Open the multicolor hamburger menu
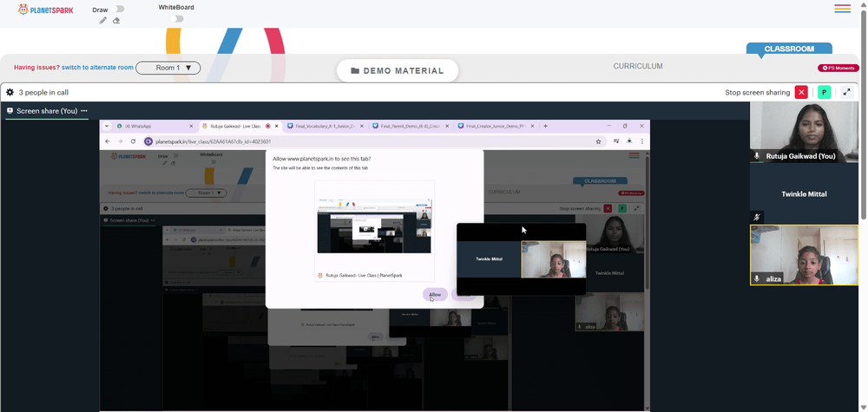This screenshot has height=412, width=868. coord(843,9)
